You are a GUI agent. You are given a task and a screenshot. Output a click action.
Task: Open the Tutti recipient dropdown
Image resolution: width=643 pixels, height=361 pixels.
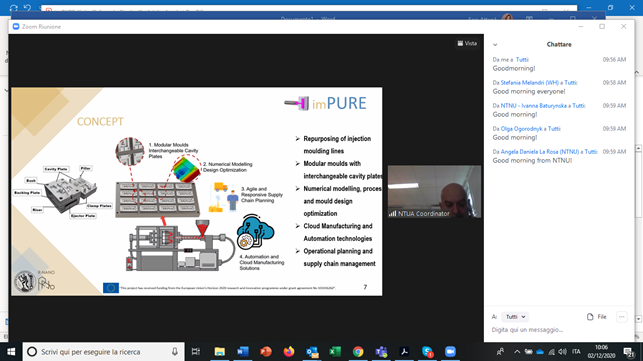515,317
